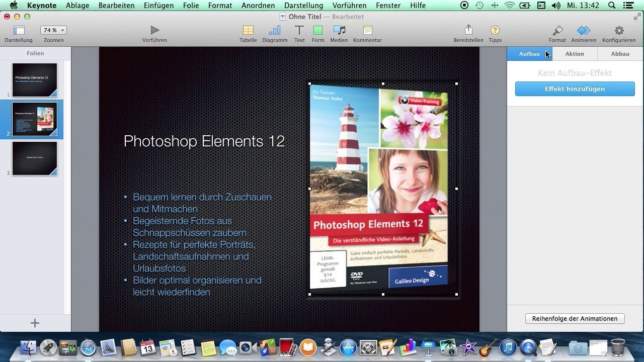Open Calendar icon in the Dock

[148, 347]
